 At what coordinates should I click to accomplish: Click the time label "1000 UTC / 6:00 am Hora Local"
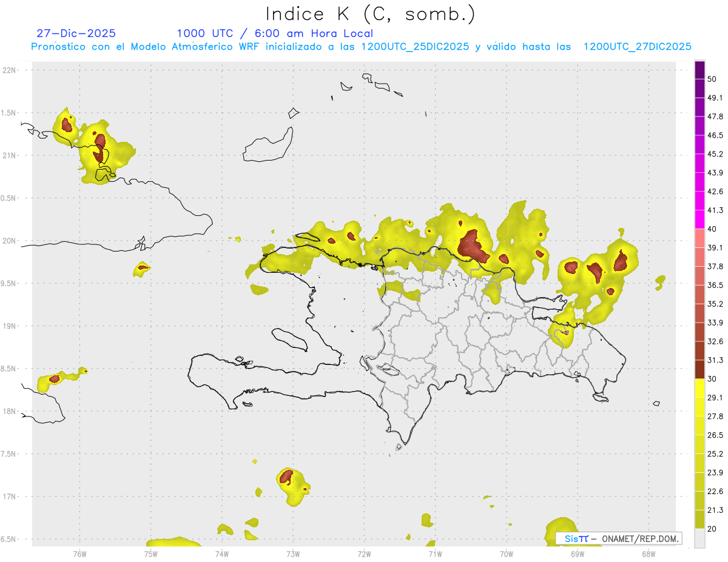pos(275,33)
